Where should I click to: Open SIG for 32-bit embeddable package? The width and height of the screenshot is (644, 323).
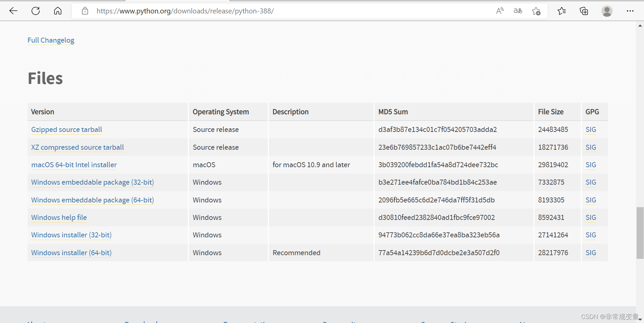(591, 182)
